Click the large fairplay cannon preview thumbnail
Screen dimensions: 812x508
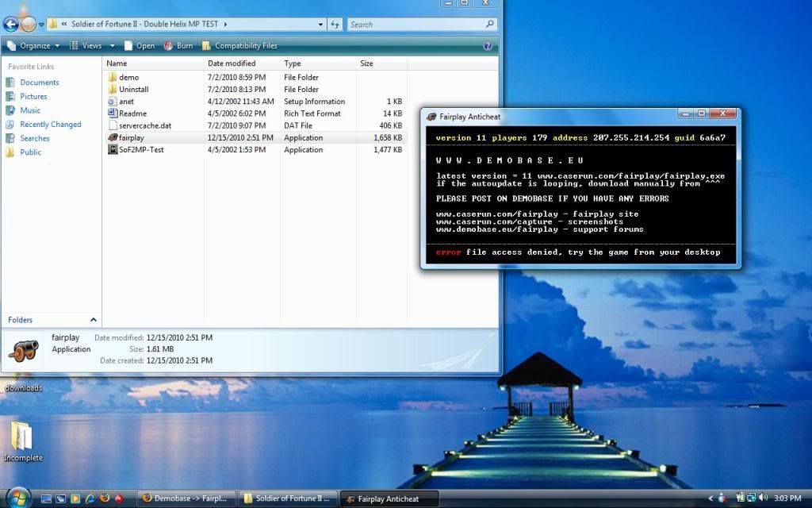click(23, 351)
